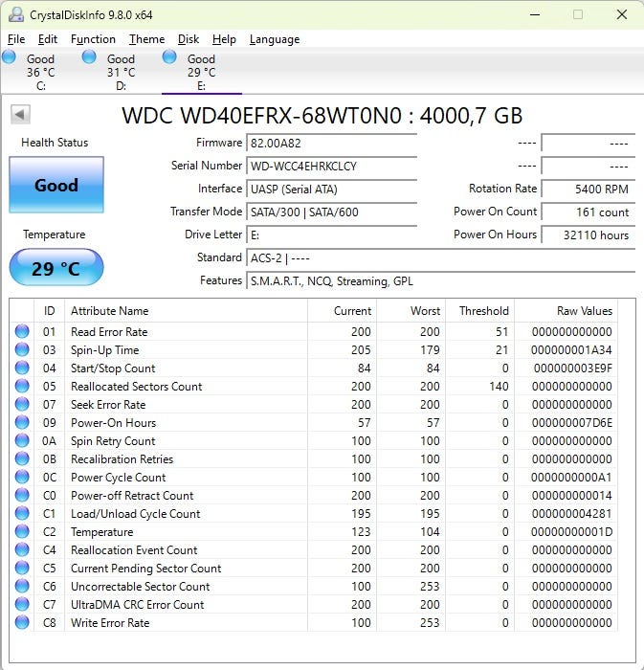Click the Firmware field 82.00A82
The height and width of the screenshot is (670, 644).
pos(331,143)
